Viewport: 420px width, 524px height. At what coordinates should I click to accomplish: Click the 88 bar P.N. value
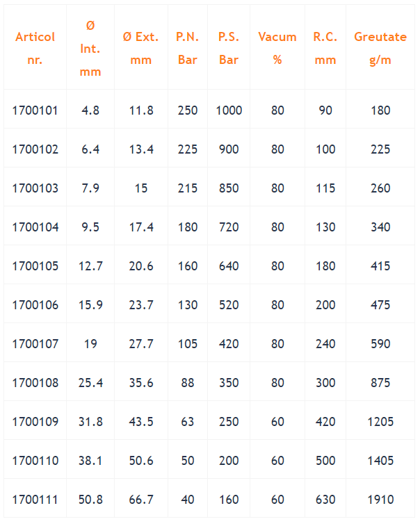pyautogui.click(x=188, y=383)
